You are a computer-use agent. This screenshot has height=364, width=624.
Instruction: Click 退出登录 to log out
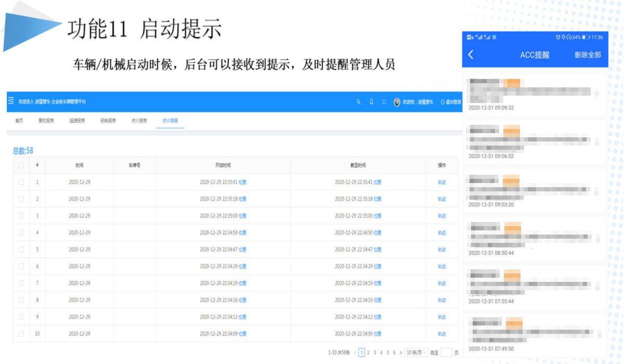point(451,102)
